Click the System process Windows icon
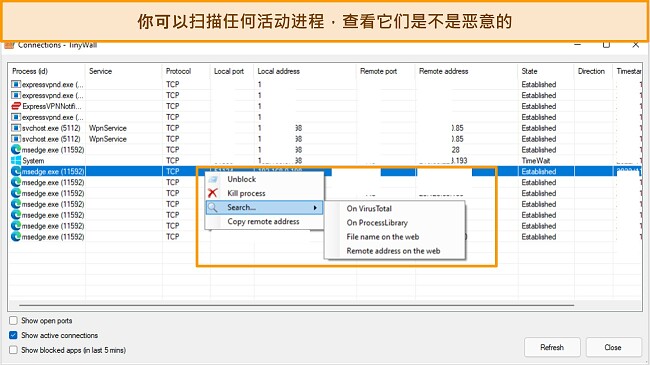 click(x=16, y=161)
